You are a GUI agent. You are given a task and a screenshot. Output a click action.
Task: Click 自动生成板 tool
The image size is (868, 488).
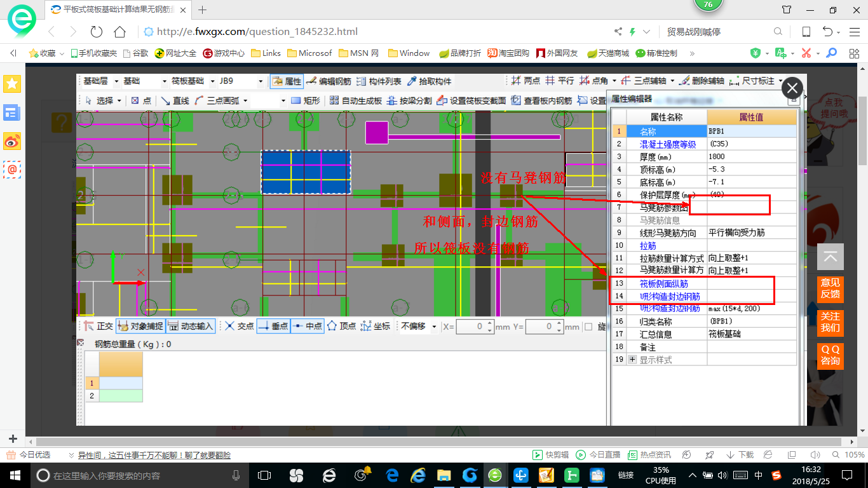pos(356,100)
